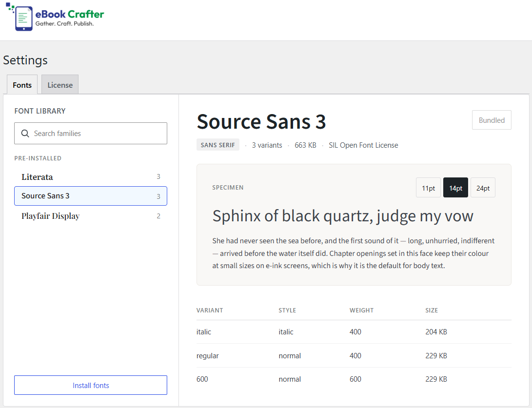Viewport: 532px width, 408px height.
Task: Click the weight 600 cell in the 600 row
Action: (355, 379)
